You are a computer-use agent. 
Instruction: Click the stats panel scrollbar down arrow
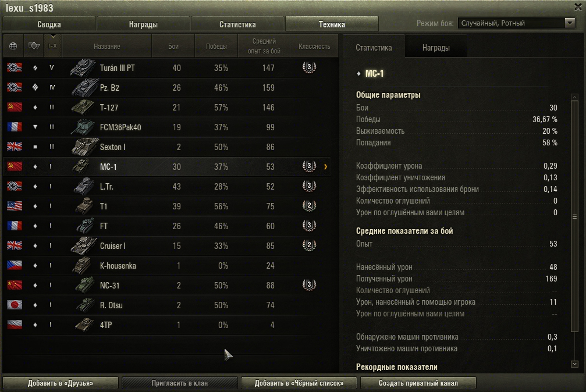(x=575, y=364)
